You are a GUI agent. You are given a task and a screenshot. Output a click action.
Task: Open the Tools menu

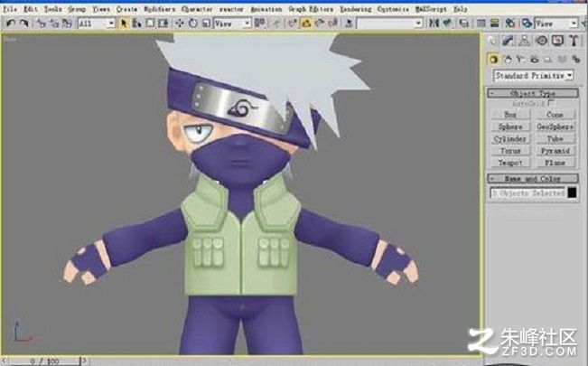(53, 9)
